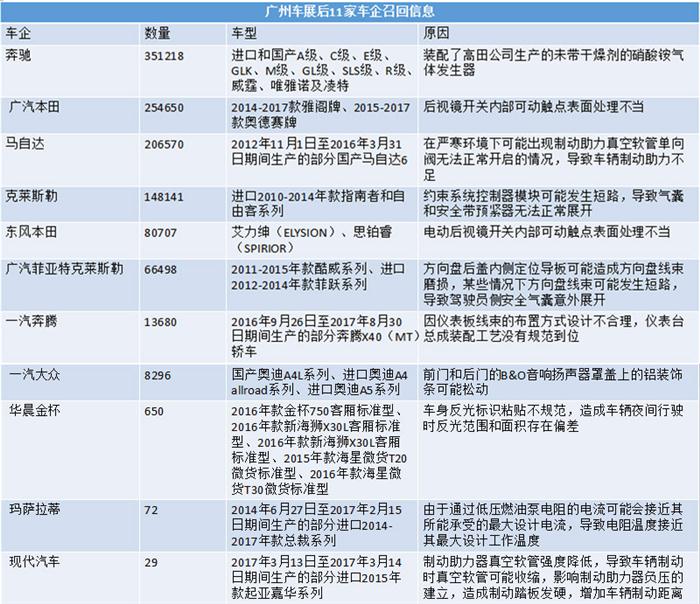
Task: Click the 雅阁牌 and 奥德赛牌 model cell
Action: (321, 115)
